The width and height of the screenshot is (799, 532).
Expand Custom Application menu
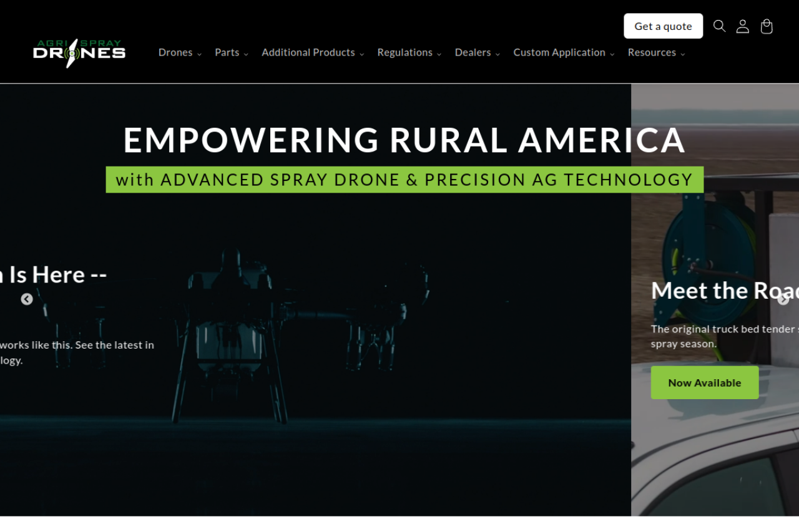pyautogui.click(x=564, y=53)
